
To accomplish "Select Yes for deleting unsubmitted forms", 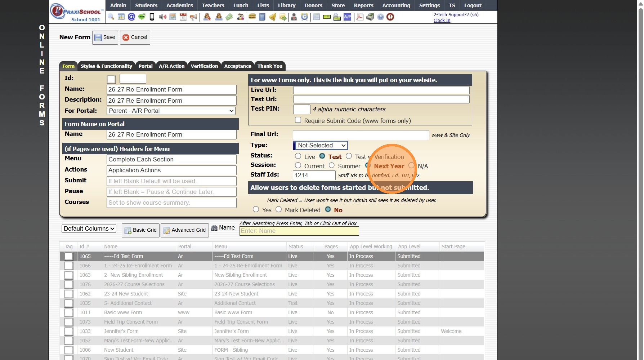I will coord(256,209).
